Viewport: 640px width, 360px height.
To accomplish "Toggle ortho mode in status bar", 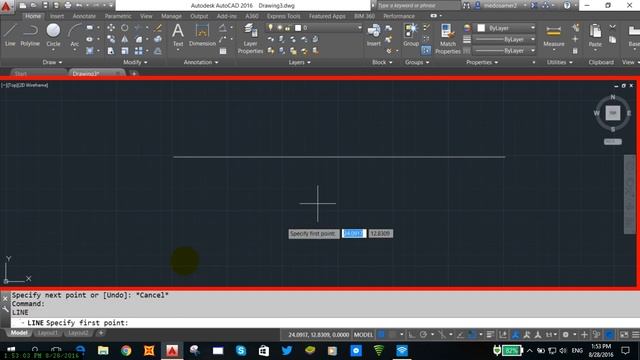I will click(412, 335).
